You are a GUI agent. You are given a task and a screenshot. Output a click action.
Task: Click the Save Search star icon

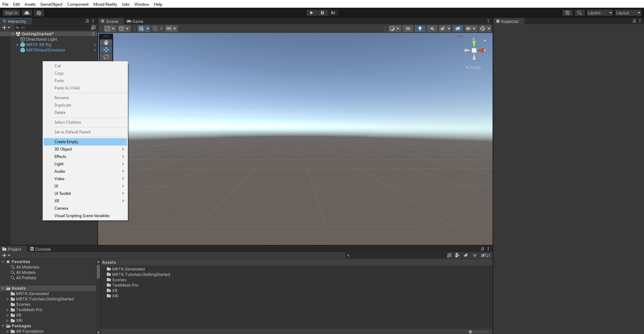point(474,255)
